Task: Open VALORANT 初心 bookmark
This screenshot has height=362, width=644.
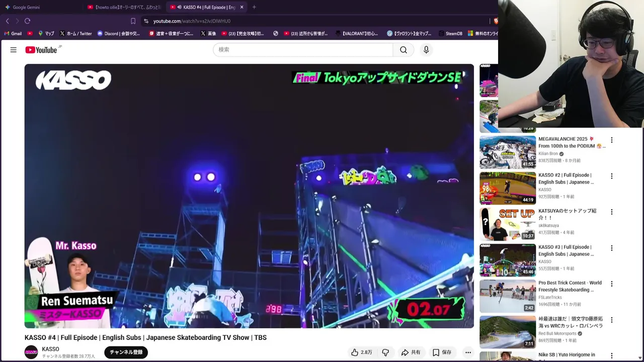Action: 356,34
